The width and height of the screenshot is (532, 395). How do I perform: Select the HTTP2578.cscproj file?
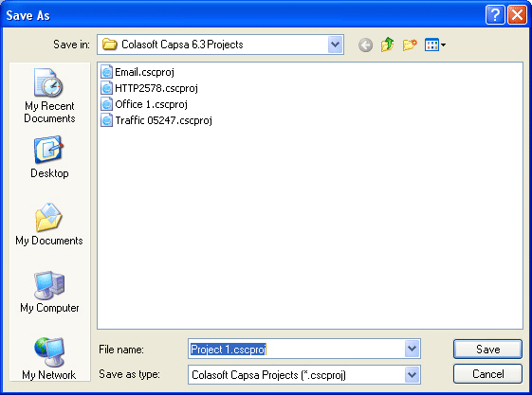point(149,88)
